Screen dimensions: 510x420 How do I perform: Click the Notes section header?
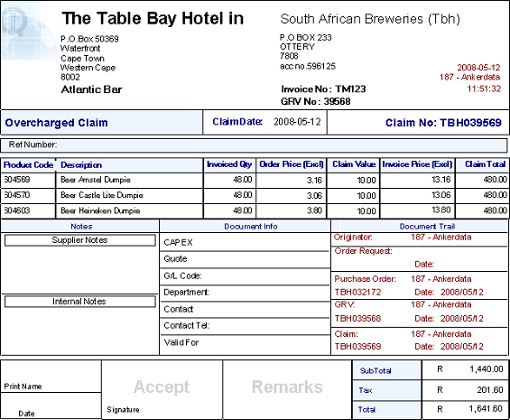[x=80, y=227]
